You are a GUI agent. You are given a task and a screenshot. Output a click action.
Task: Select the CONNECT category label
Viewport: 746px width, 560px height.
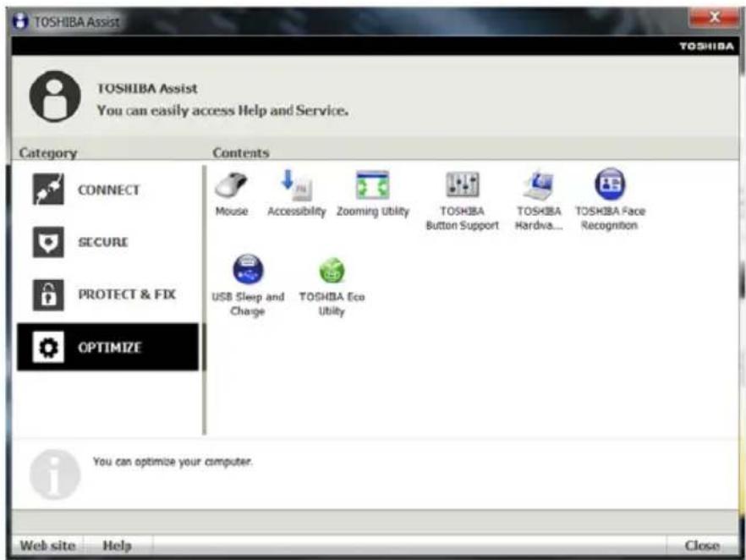(109, 189)
